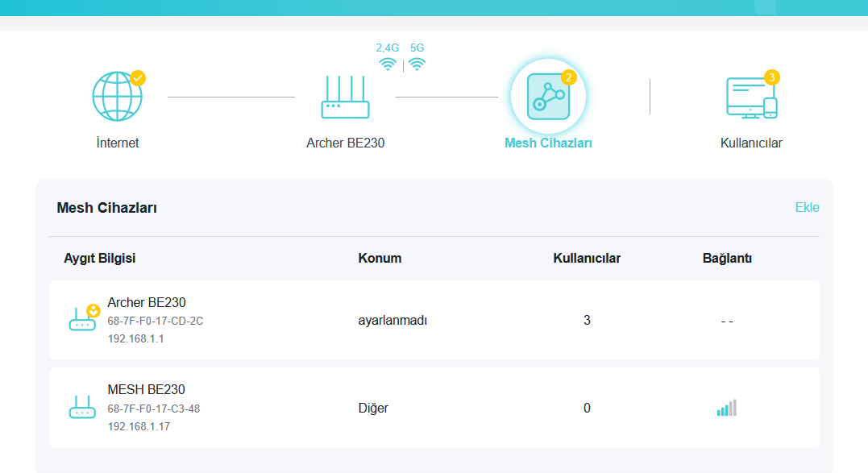The width and height of the screenshot is (868, 473).
Task: Click the 'Diğer' location value
Action: tap(373, 409)
